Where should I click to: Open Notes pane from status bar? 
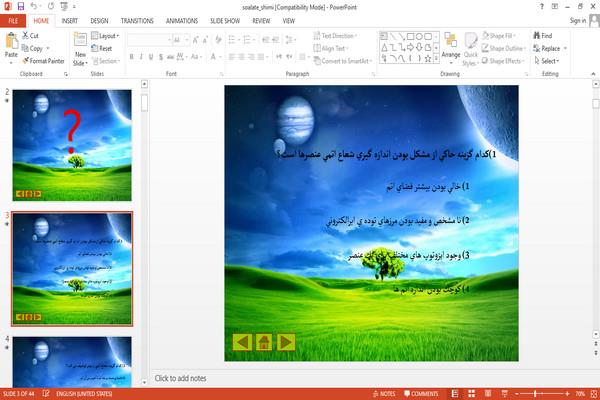[384, 394]
